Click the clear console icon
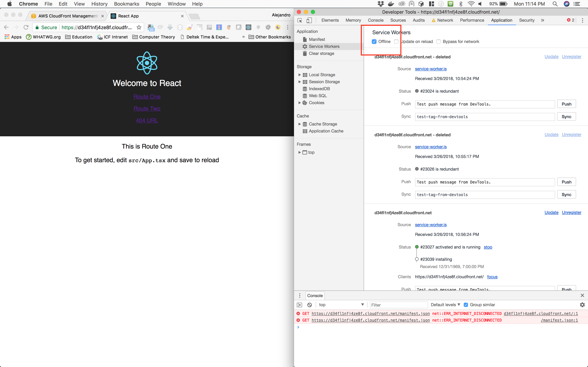The height and width of the screenshot is (367, 588). (x=310, y=305)
